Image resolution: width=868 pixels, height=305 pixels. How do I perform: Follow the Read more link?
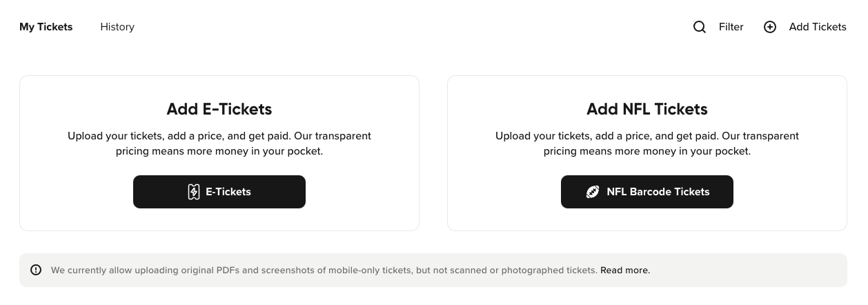pyautogui.click(x=625, y=270)
